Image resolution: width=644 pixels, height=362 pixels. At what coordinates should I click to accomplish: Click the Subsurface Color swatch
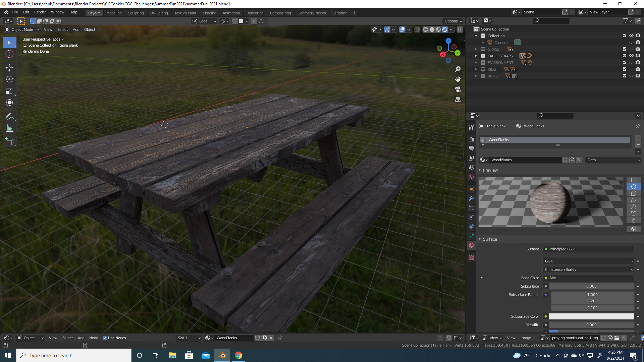591,316
